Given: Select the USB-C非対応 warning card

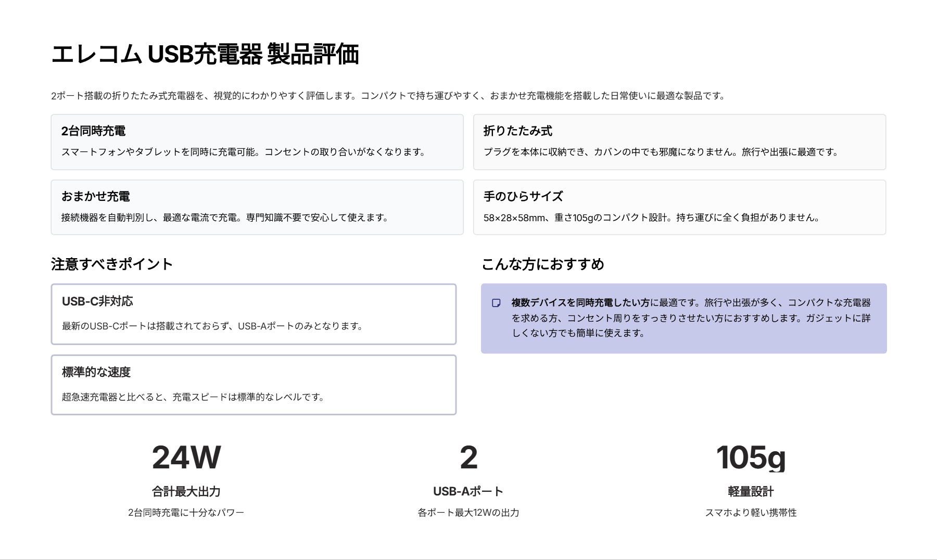Looking at the screenshot, I should tap(254, 314).
